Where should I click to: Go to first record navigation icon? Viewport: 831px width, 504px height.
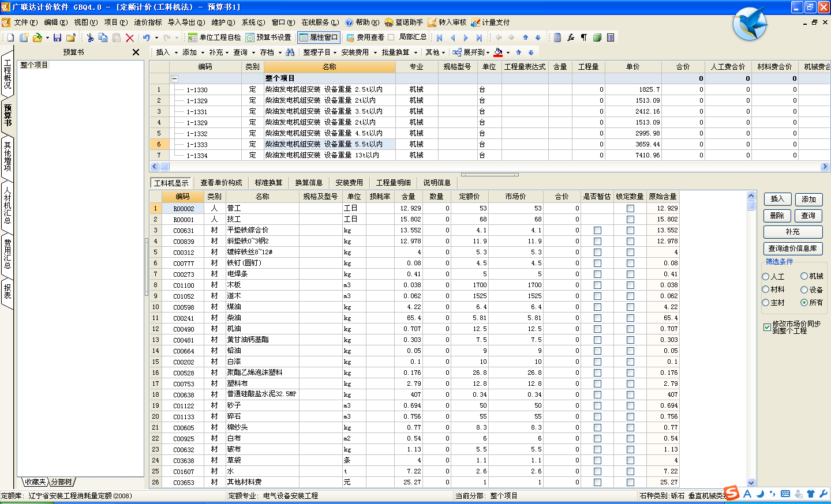coord(440,37)
